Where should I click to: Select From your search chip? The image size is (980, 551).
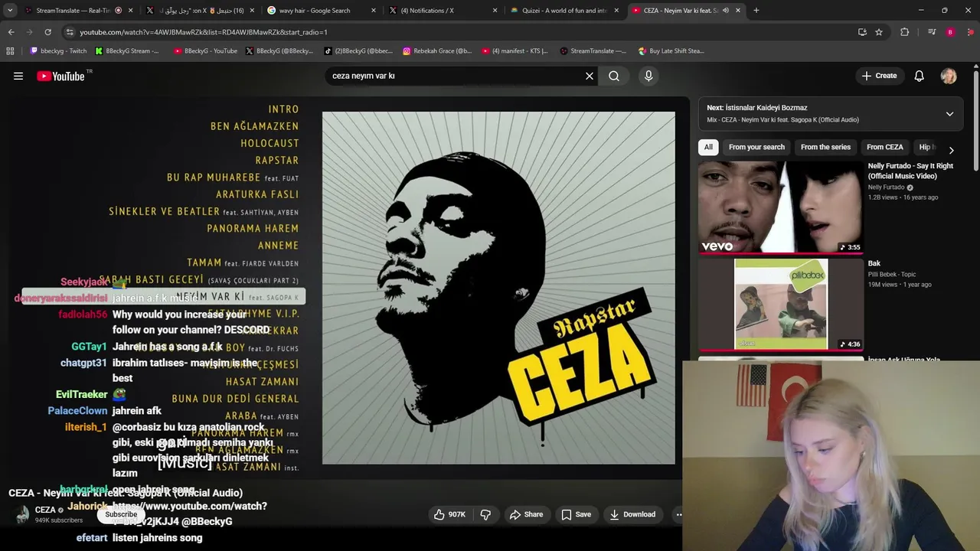756,147
